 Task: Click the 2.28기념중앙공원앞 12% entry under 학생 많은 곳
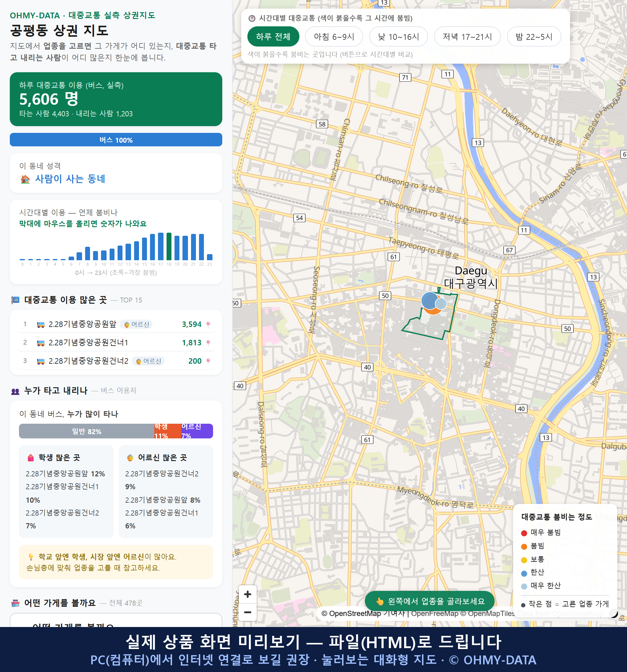[65, 474]
